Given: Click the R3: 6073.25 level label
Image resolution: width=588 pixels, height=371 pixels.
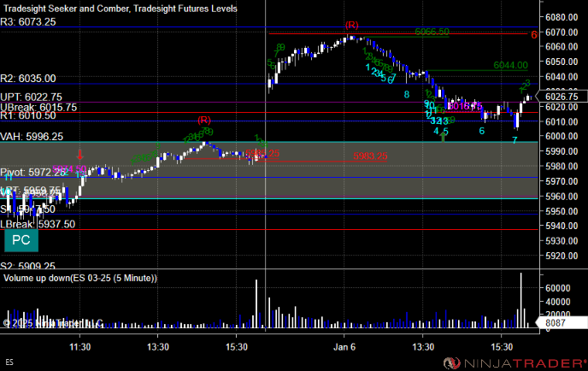Looking at the screenshot, I should (28, 21).
